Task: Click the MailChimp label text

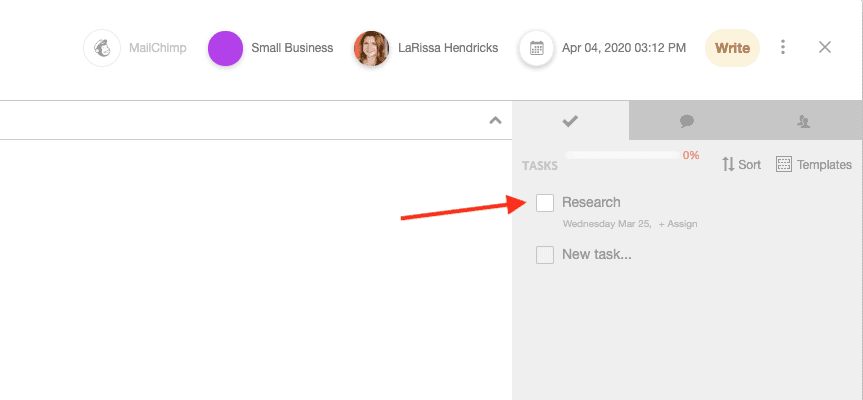Action: [157, 48]
